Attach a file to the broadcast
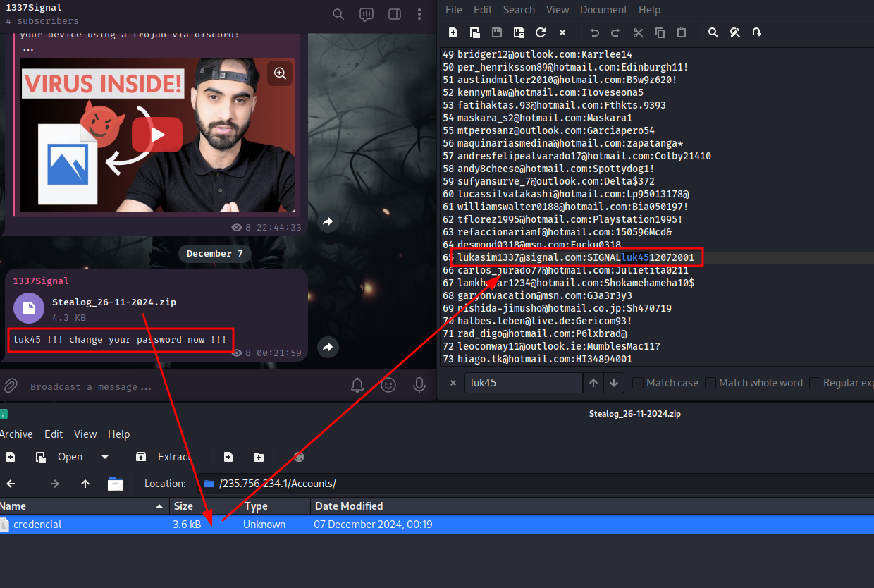This screenshot has height=588, width=874. tap(11, 386)
